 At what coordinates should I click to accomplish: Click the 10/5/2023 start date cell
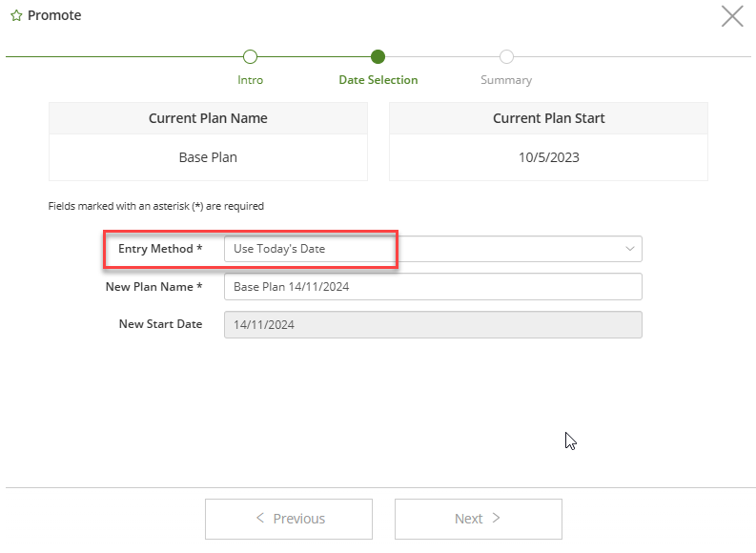click(549, 157)
